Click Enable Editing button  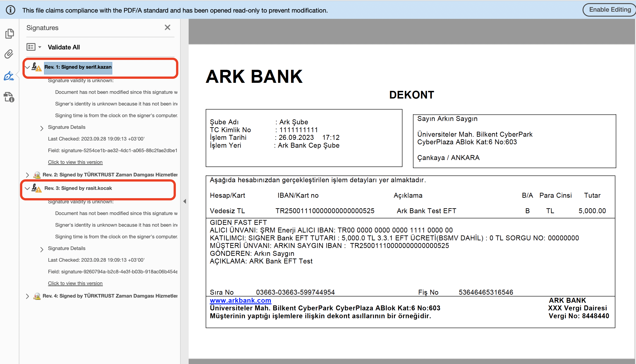[610, 10]
